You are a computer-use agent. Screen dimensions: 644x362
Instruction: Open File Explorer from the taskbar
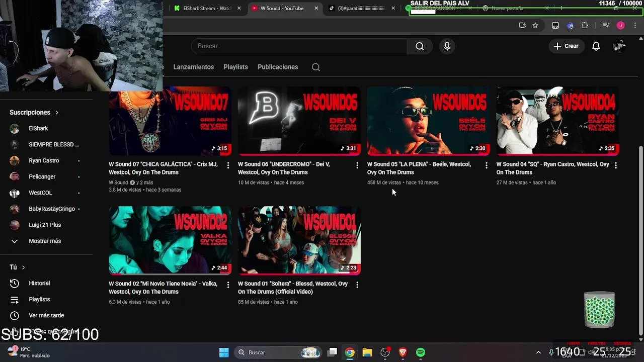click(367, 352)
